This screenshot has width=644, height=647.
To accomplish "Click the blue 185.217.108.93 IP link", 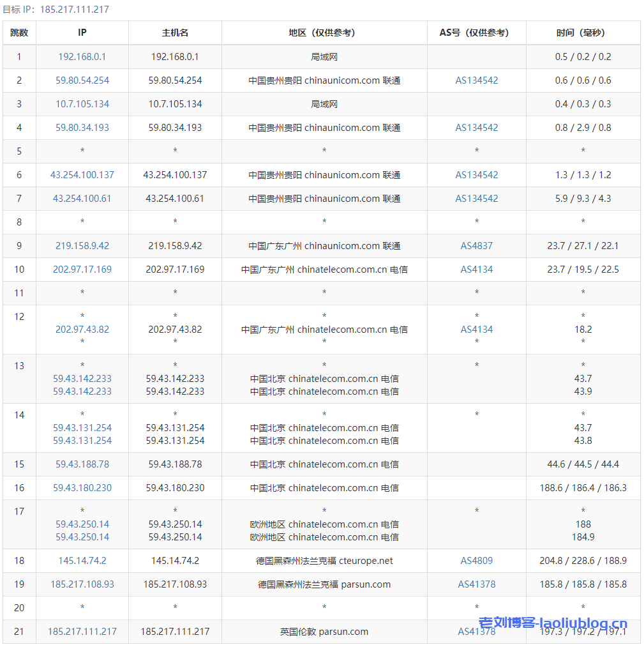I will 82,584.
